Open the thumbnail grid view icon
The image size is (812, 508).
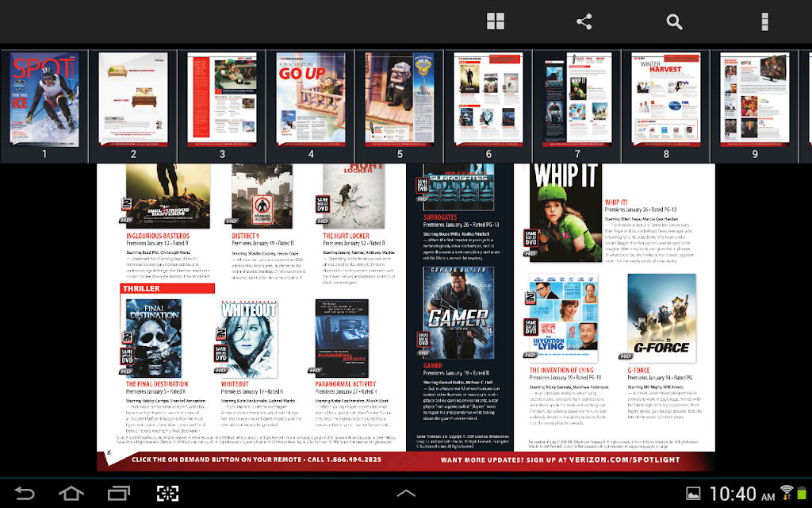[x=496, y=21]
